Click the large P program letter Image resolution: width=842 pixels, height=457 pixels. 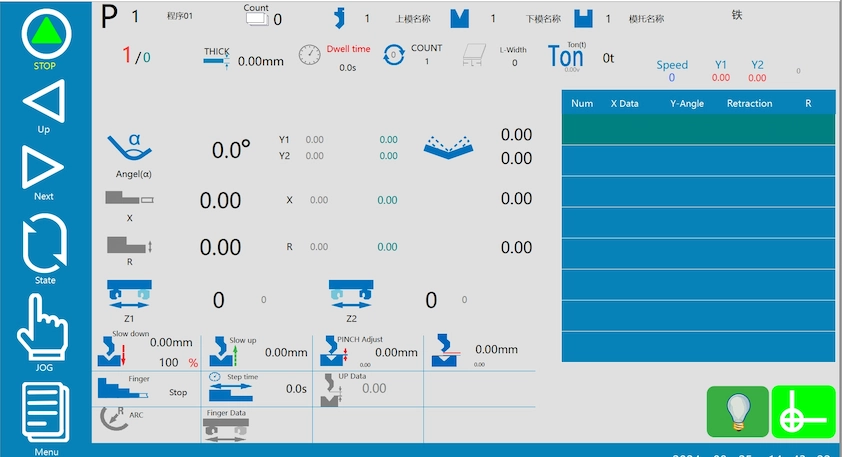[x=109, y=16]
